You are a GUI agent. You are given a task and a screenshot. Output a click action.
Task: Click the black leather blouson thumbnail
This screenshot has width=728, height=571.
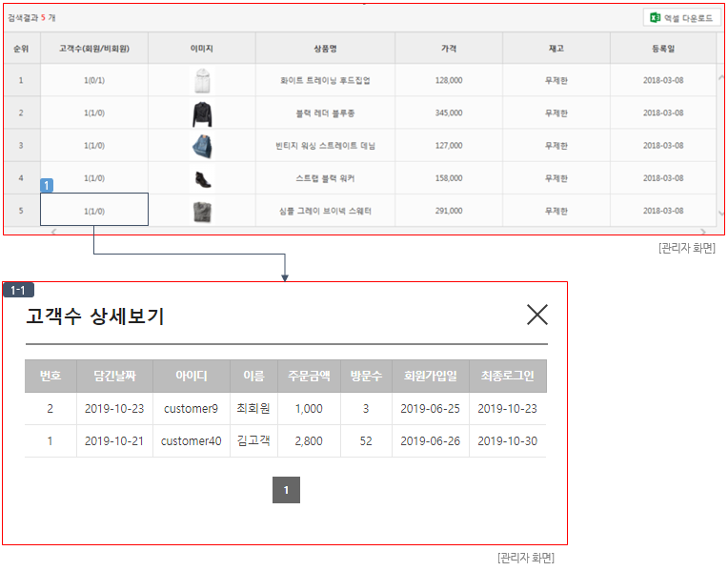[x=201, y=113]
